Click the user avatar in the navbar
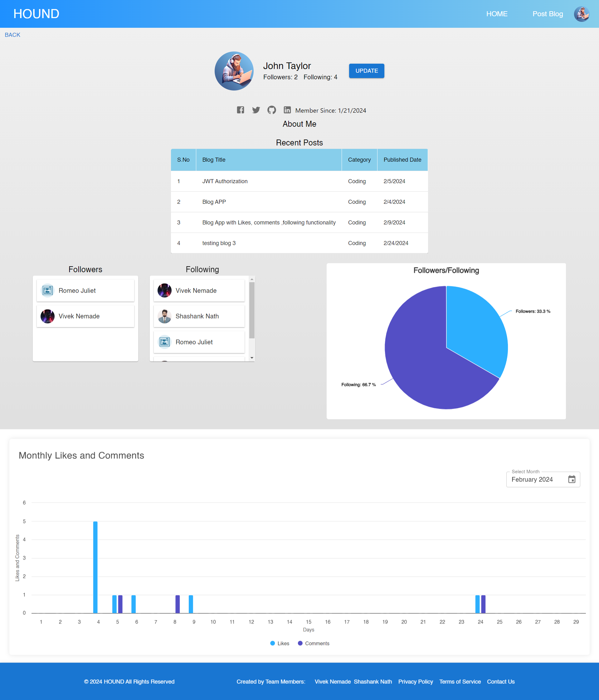Viewport: 599px width, 700px height. pos(582,14)
